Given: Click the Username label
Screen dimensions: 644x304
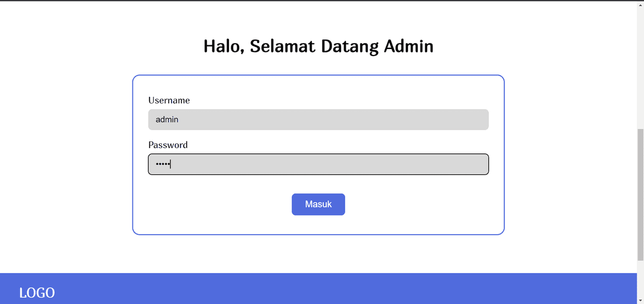Looking at the screenshot, I should coord(169,100).
